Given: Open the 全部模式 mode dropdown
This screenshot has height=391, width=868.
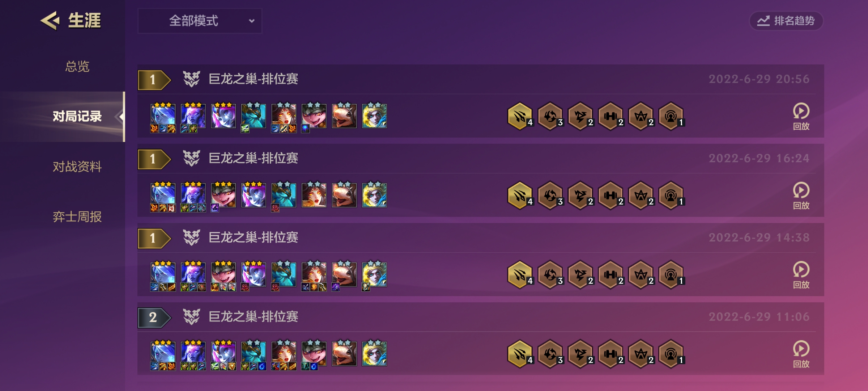Looking at the screenshot, I should pyautogui.click(x=200, y=21).
